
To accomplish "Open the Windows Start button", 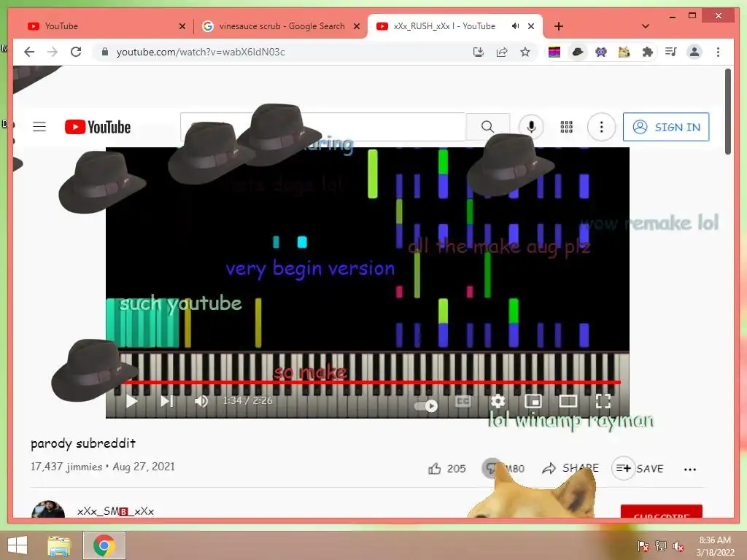I will 18,545.
